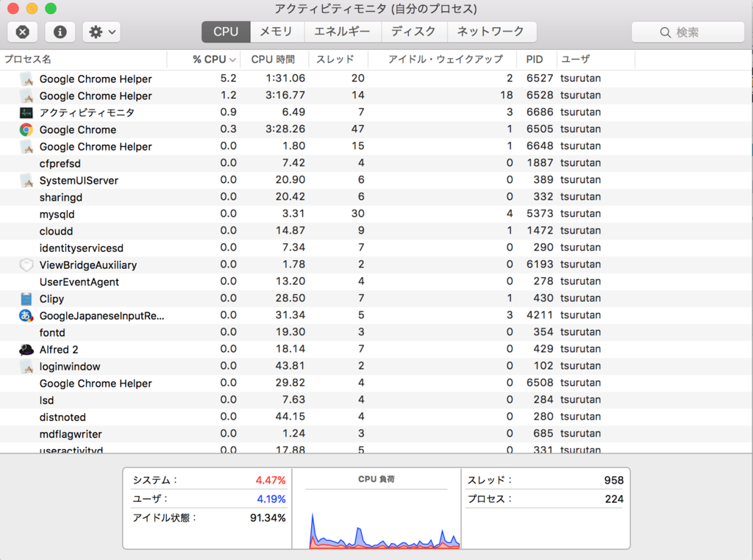Viewport: 753px width, 560px height.
Task: Toggle sort on the % CPU column header
Action: (204, 60)
